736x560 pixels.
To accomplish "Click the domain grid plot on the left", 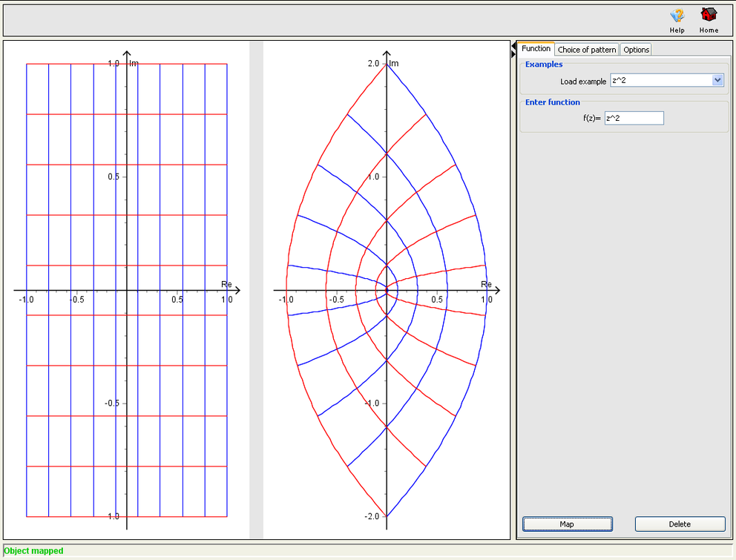I will pyautogui.click(x=126, y=289).
